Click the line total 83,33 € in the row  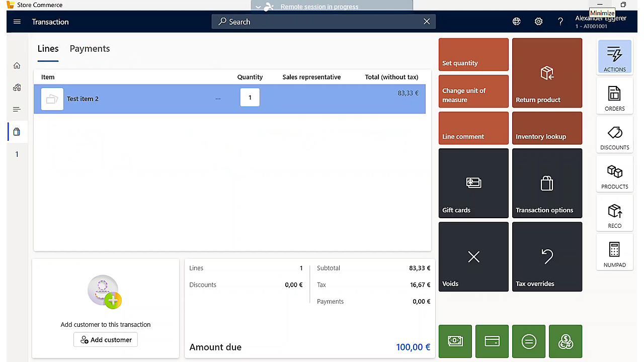pos(408,93)
